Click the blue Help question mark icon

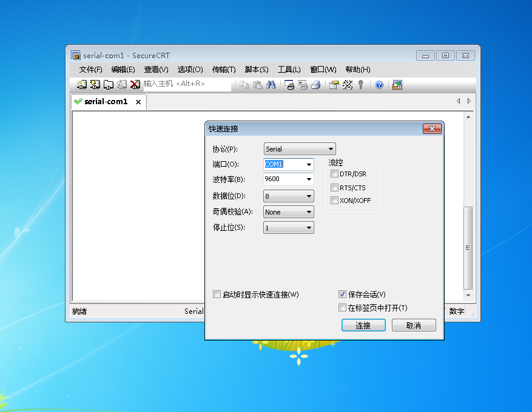tap(379, 84)
